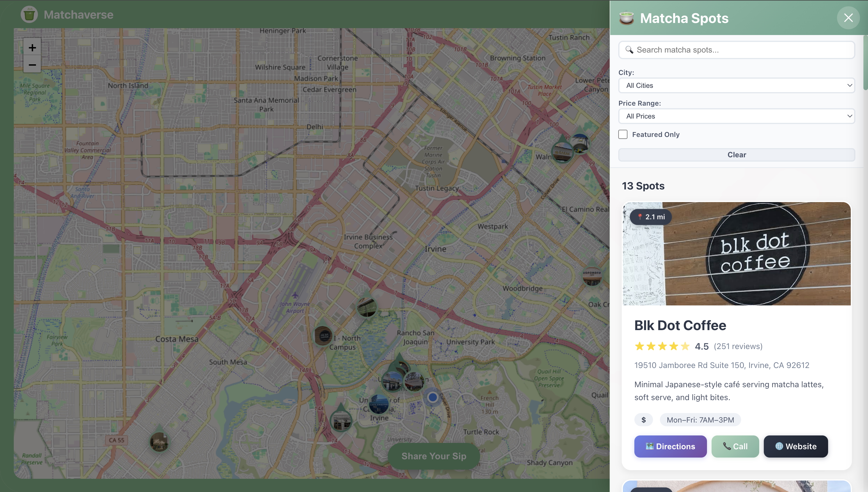This screenshot has width=868, height=492.
Task: Click the Blk Dot Coffee map marker
Action: [323, 336]
